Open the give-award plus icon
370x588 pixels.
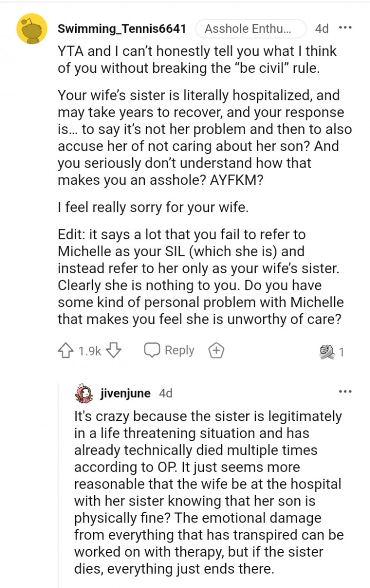click(216, 350)
